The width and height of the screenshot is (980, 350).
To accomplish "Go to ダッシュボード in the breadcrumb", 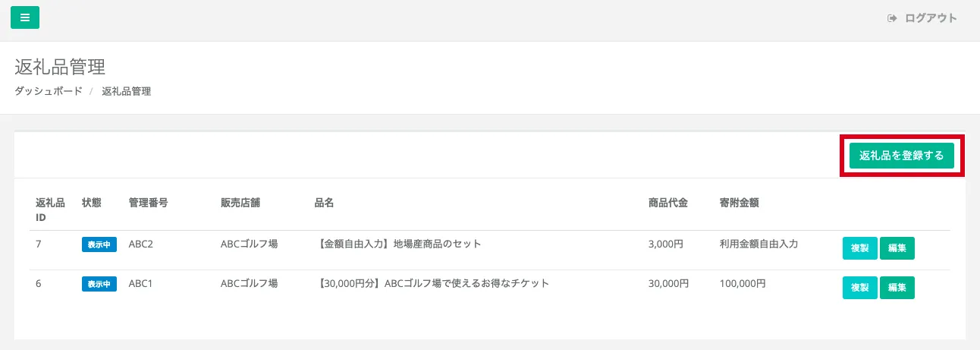I will click(49, 91).
